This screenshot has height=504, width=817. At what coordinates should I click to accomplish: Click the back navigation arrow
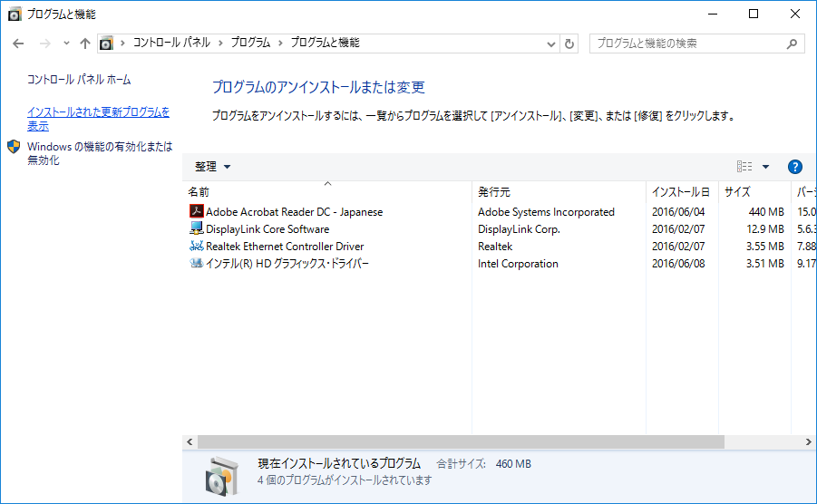point(19,44)
